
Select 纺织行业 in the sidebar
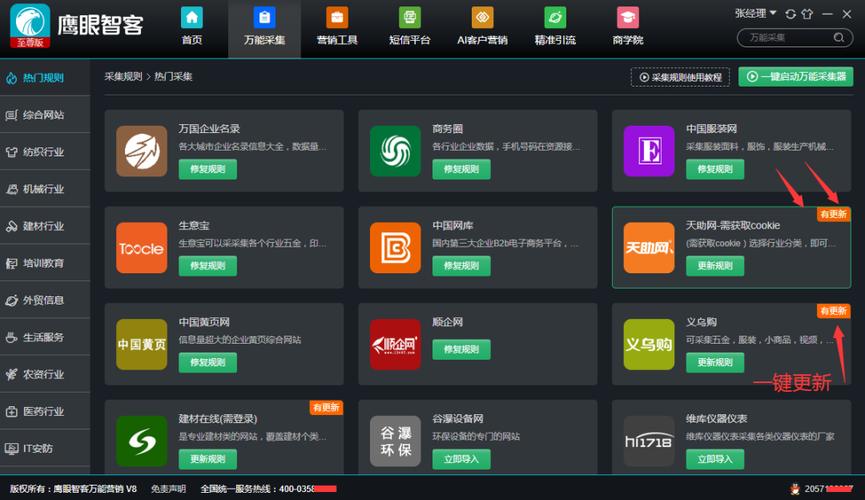click(x=45, y=152)
